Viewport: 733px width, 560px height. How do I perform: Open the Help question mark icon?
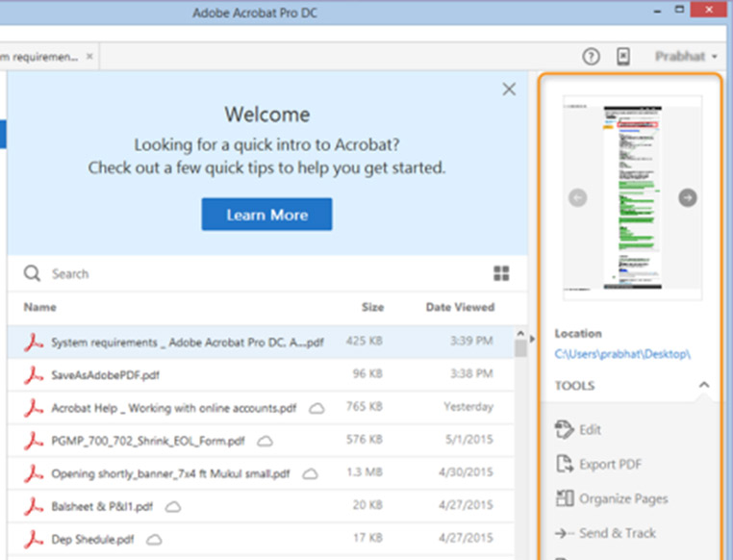(x=591, y=57)
